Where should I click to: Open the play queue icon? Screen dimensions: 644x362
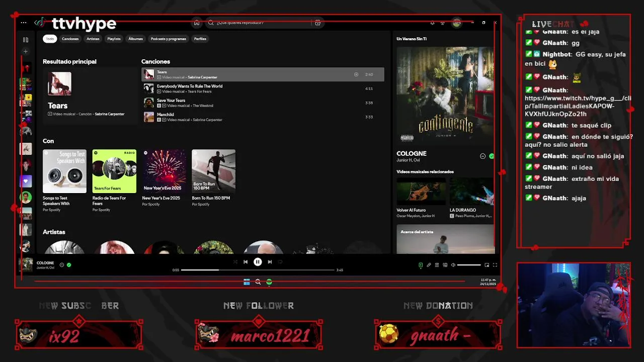[437, 265]
